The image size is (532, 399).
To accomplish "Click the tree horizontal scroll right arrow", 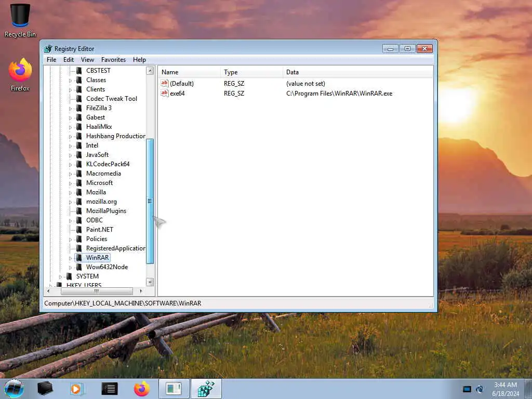I will (x=141, y=291).
